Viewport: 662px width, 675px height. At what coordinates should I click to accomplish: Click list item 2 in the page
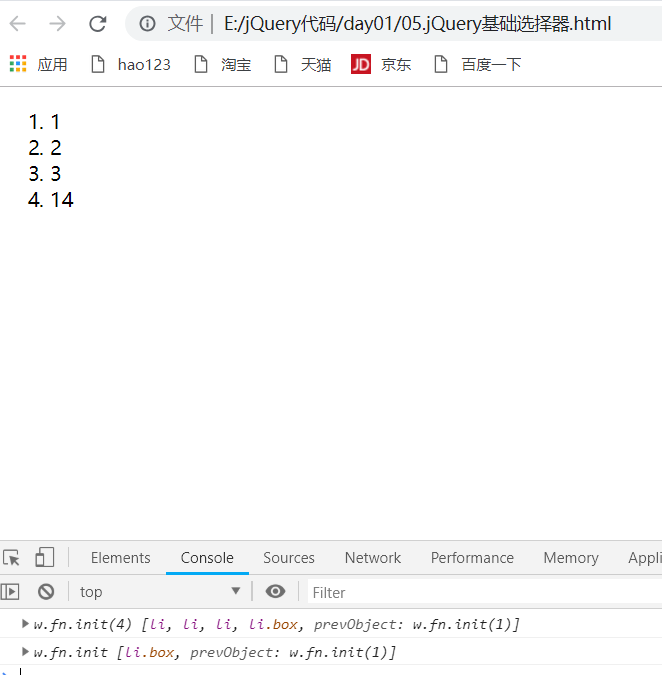tap(56, 148)
